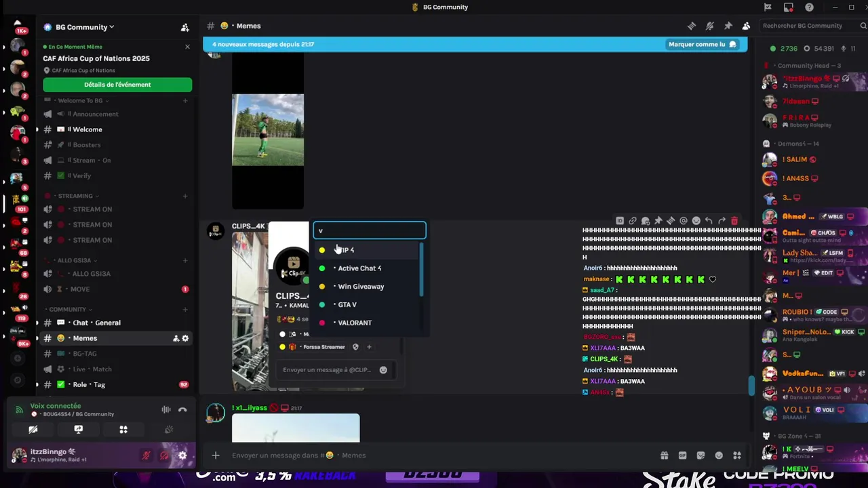Add a reaction using the smiley toolbar icon
868x488 pixels.
coord(696,220)
